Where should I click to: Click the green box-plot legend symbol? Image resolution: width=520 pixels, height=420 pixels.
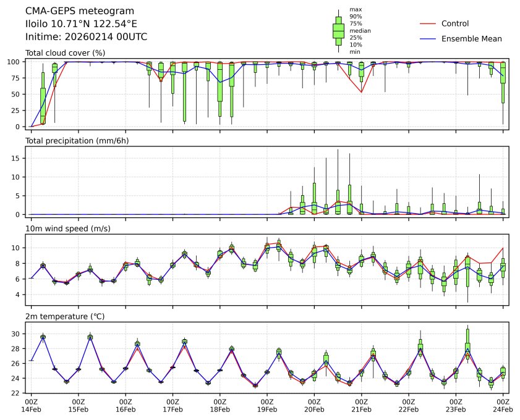click(x=338, y=30)
